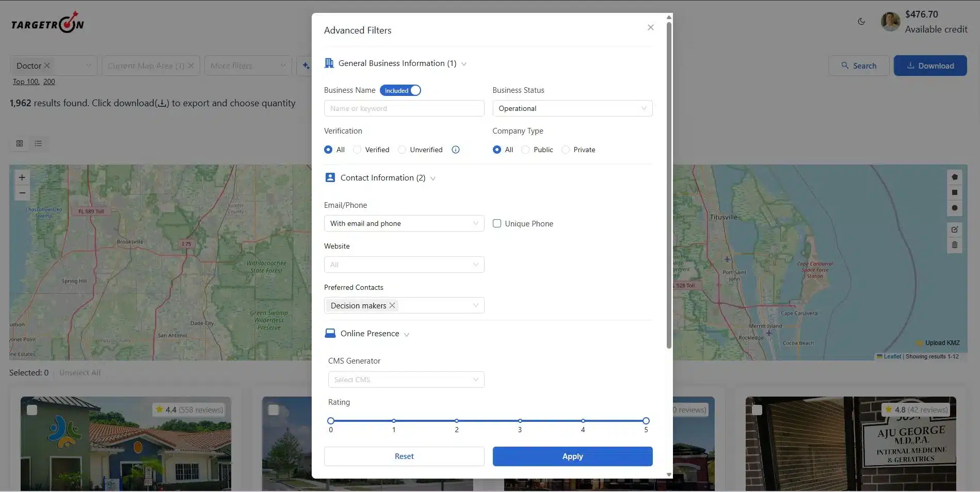Click rating slider mark 3
The image size is (980, 492).
point(520,421)
